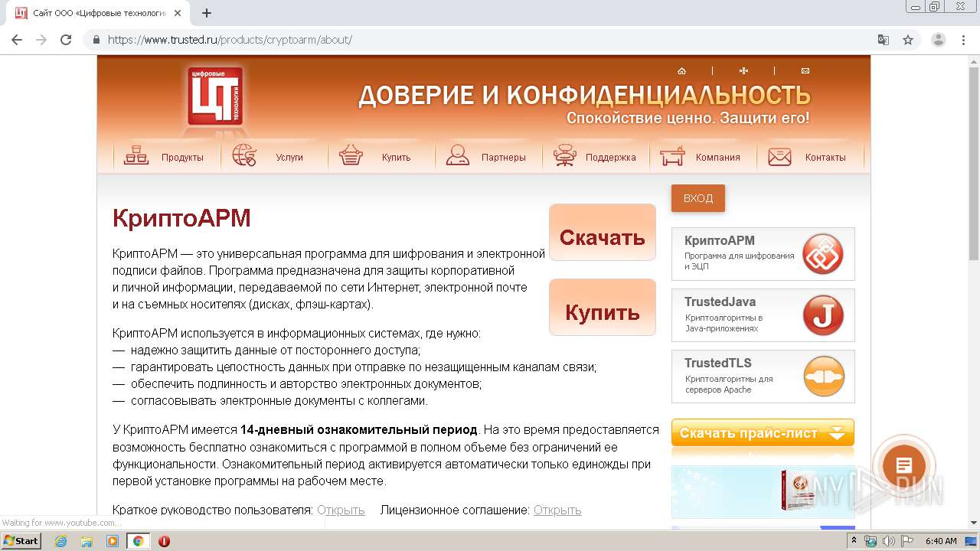Bookmark this page with star icon
Image resolution: width=980 pixels, height=551 pixels.
click(908, 40)
